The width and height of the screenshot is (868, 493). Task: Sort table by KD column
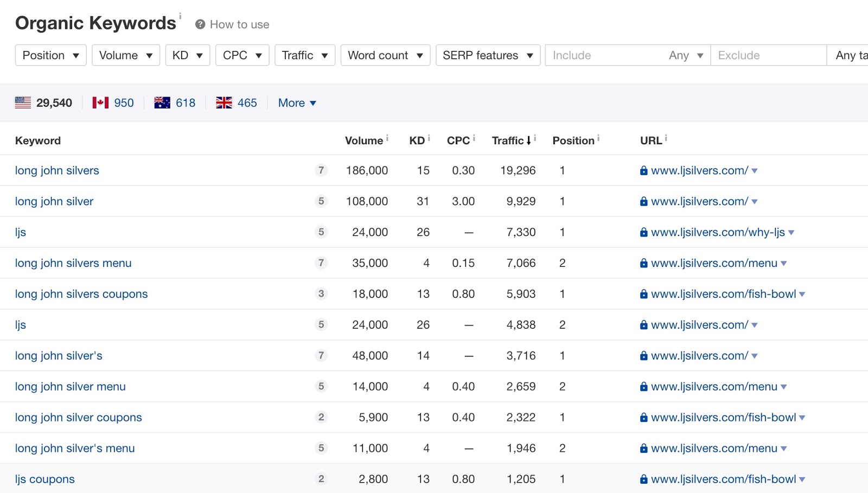(x=417, y=140)
